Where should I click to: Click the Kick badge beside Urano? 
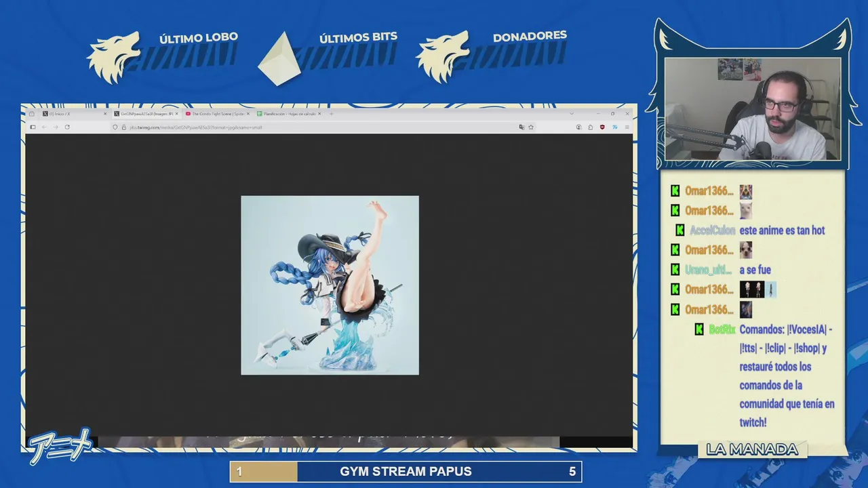675,270
